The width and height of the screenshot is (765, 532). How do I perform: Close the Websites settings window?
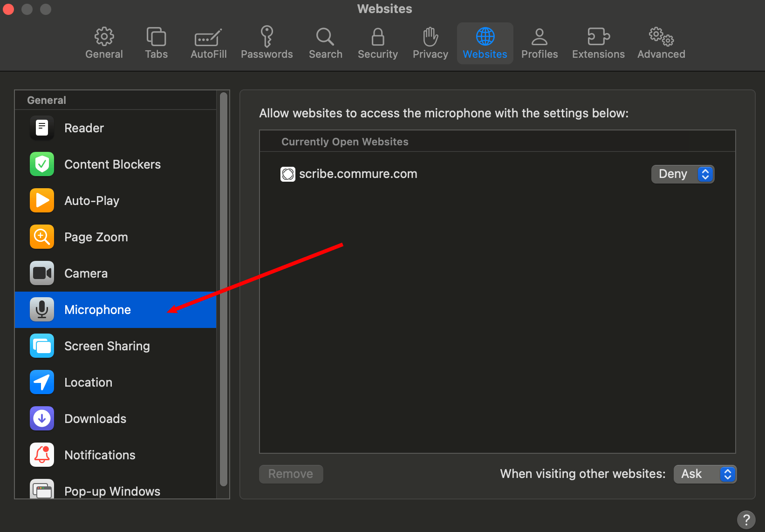pyautogui.click(x=8, y=9)
